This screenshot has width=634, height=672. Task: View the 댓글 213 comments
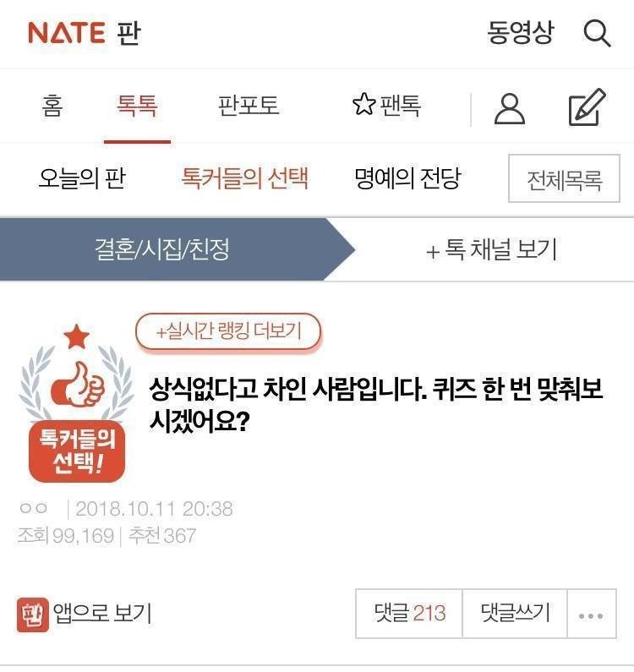click(x=409, y=614)
